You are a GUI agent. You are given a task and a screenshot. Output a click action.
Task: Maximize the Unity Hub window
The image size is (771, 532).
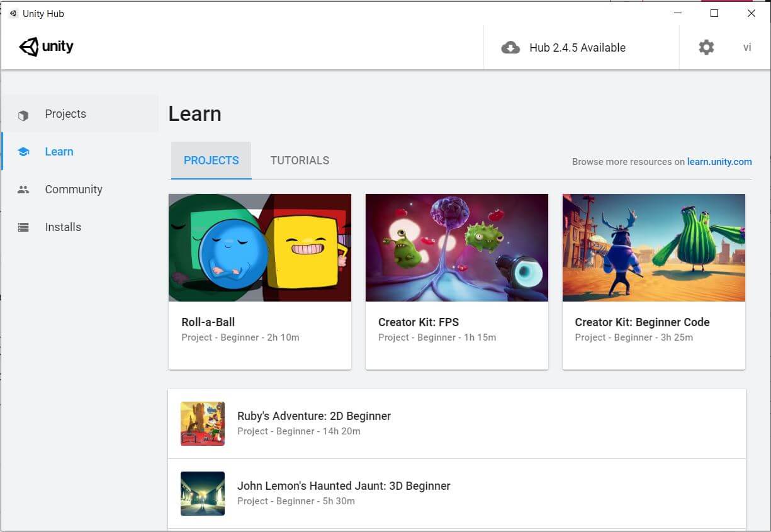tap(714, 13)
